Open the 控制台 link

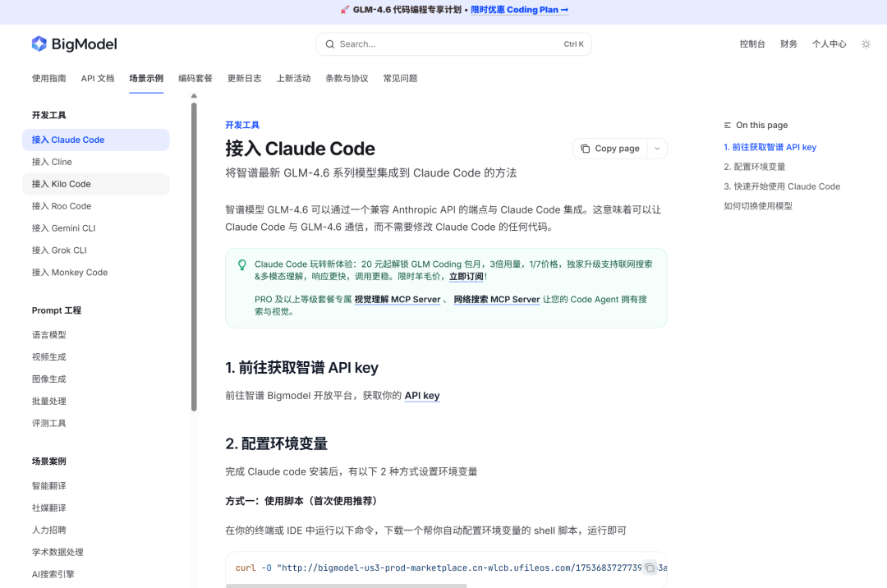point(752,44)
